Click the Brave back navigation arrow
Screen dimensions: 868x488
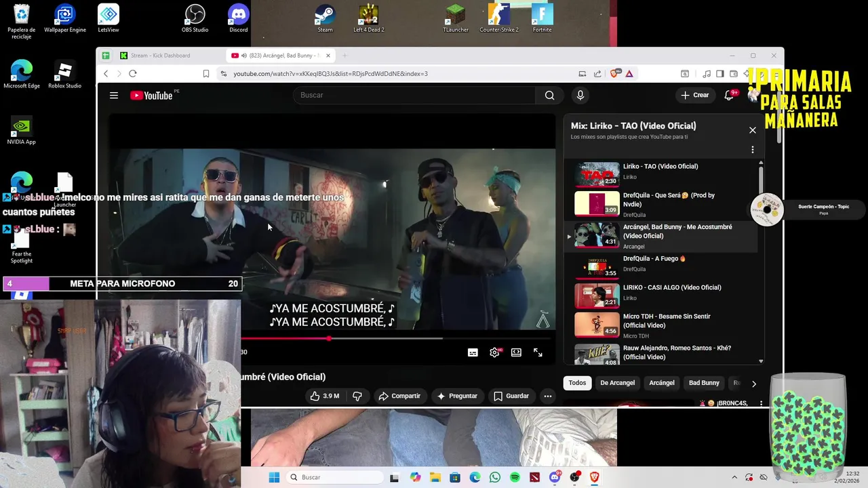106,74
